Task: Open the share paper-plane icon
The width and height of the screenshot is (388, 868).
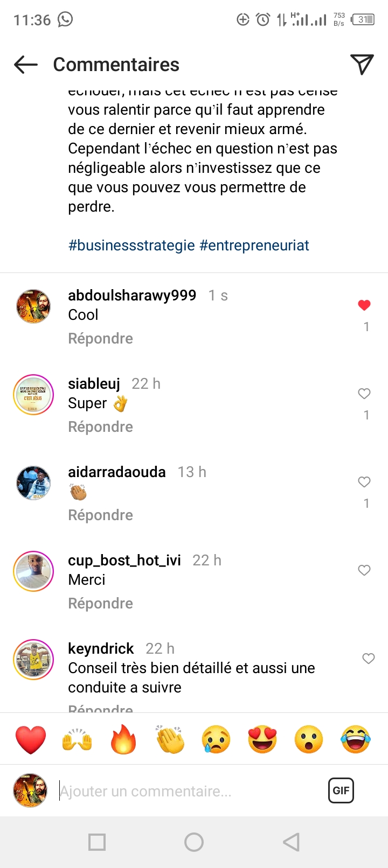Action: point(362,65)
